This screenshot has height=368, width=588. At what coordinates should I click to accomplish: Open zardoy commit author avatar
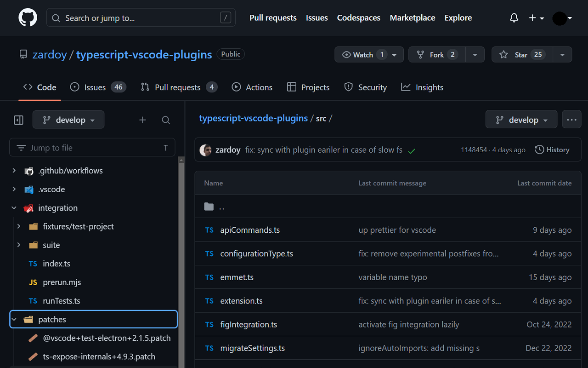[x=205, y=150]
